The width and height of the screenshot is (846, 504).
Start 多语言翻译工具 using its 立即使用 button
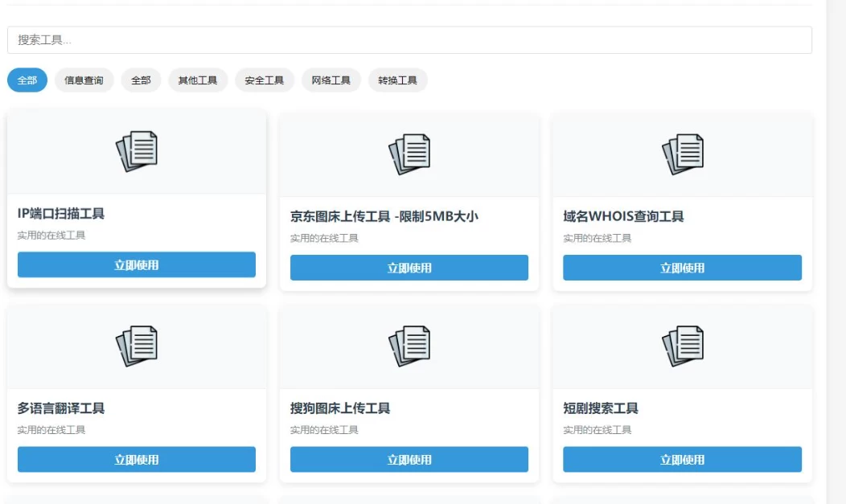tap(137, 460)
